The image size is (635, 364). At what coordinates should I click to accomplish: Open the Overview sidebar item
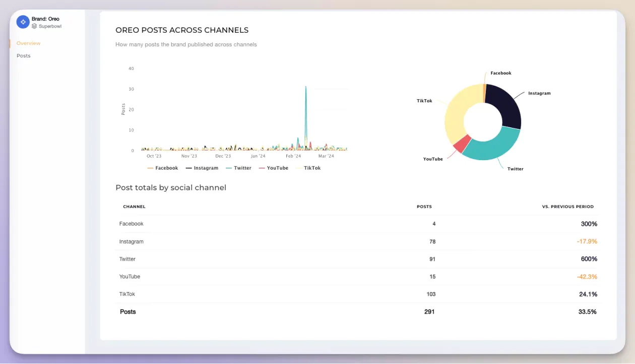pos(28,43)
